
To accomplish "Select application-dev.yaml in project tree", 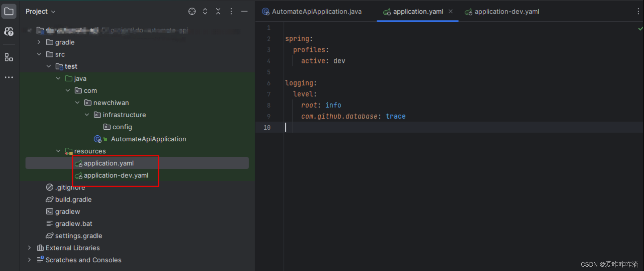I will click(112, 175).
